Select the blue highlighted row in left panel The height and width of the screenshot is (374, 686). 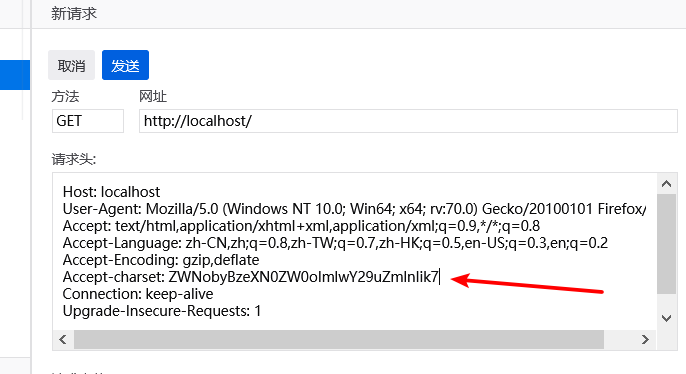tap(15, 75)
